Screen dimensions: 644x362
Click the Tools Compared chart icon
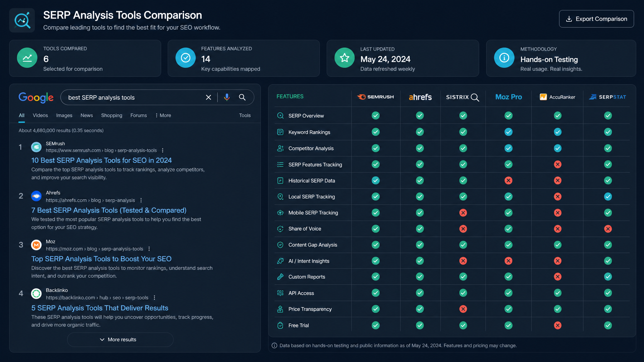pyautogui.click(x=27, y=58)
